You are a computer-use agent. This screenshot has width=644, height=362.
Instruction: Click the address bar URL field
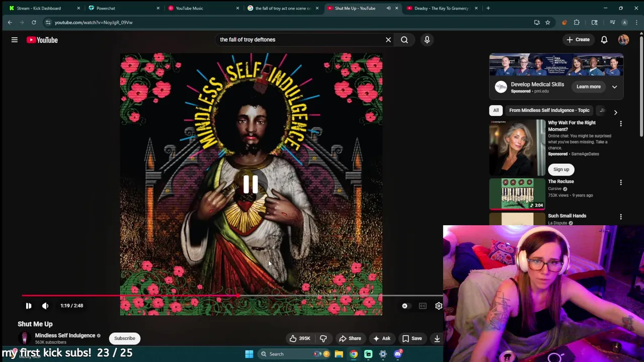click(x=292, y=22)
